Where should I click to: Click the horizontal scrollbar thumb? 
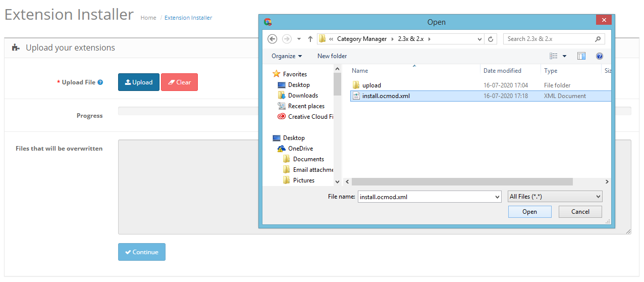(462, 181)
